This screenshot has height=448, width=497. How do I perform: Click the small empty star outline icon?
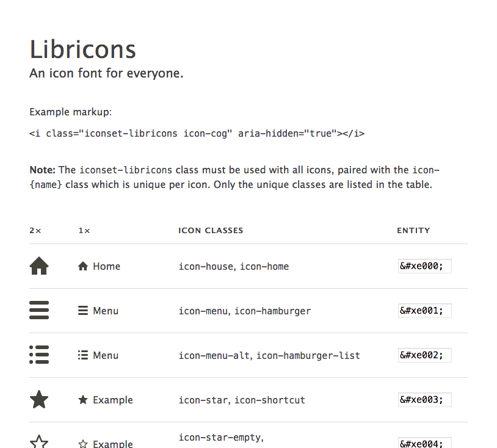(83, 444)
